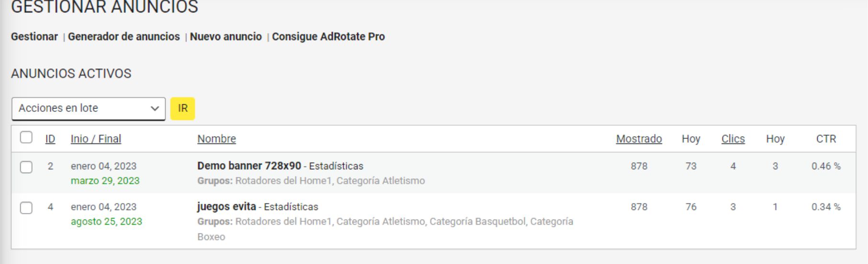
Task: Sort by Clics column header
Action: pyautogui.click(x=733, y=139)
